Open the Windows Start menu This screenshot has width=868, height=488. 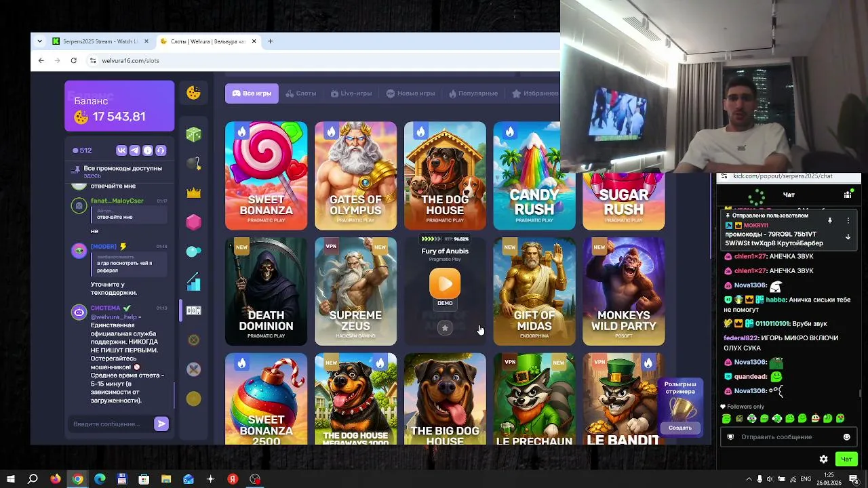[11, 479]
